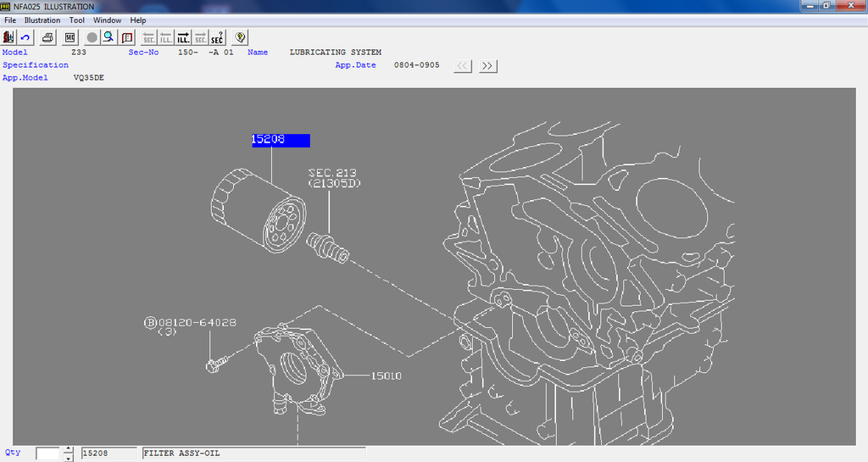Click the >> next date button
Viewport: 868px width, 462px height.
(x=487, y=66)
